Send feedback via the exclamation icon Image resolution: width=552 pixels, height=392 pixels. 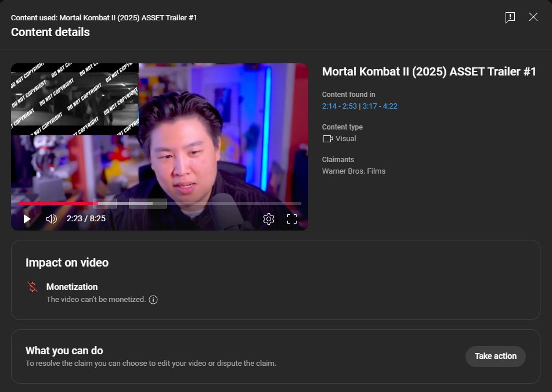(x=510, y=17)
